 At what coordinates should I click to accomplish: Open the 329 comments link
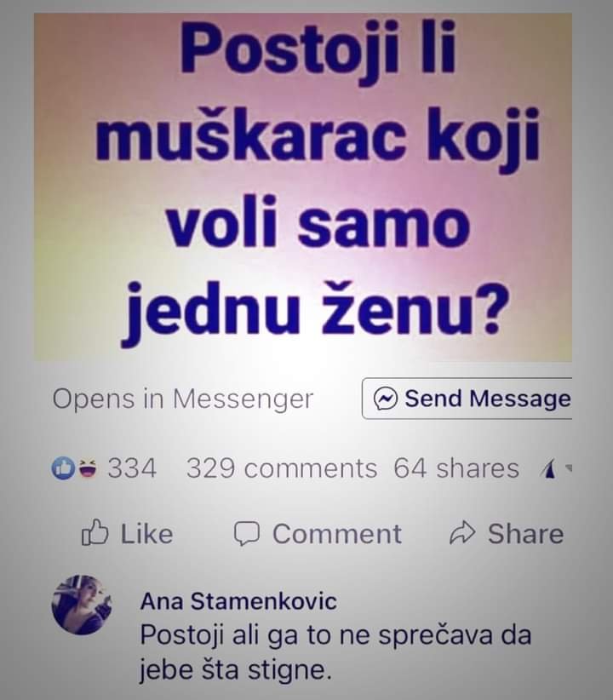(x=282, y=468)
